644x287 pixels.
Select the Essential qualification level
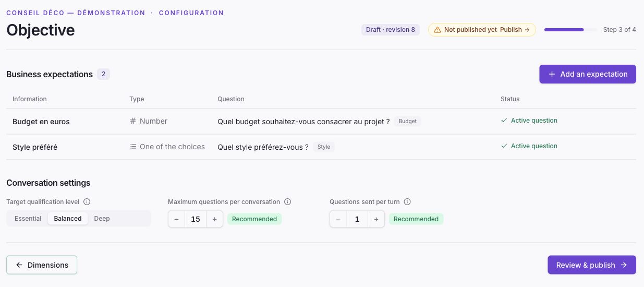point(28,219)
